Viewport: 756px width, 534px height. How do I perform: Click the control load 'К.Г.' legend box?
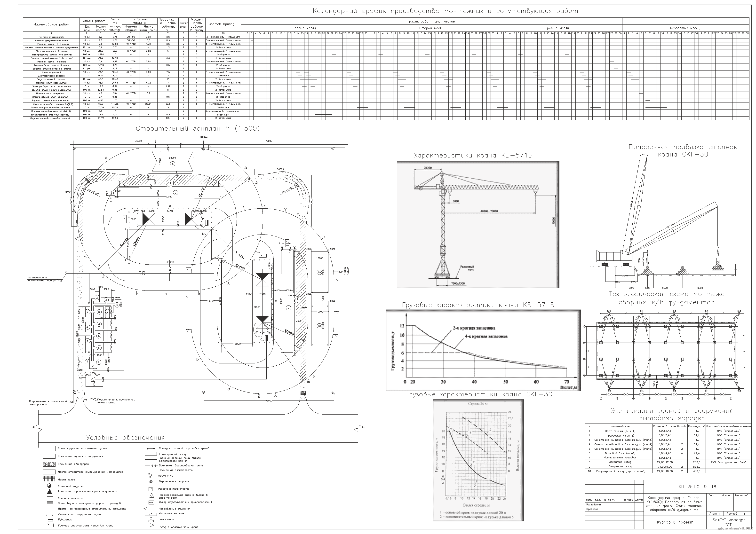[151, 514]
